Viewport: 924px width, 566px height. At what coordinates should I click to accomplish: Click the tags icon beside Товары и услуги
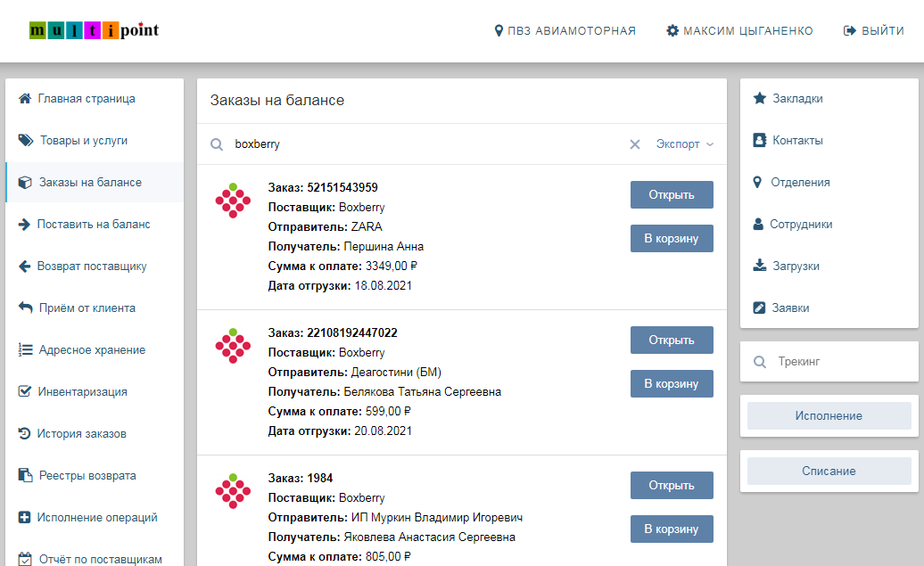tap(25, 140)
